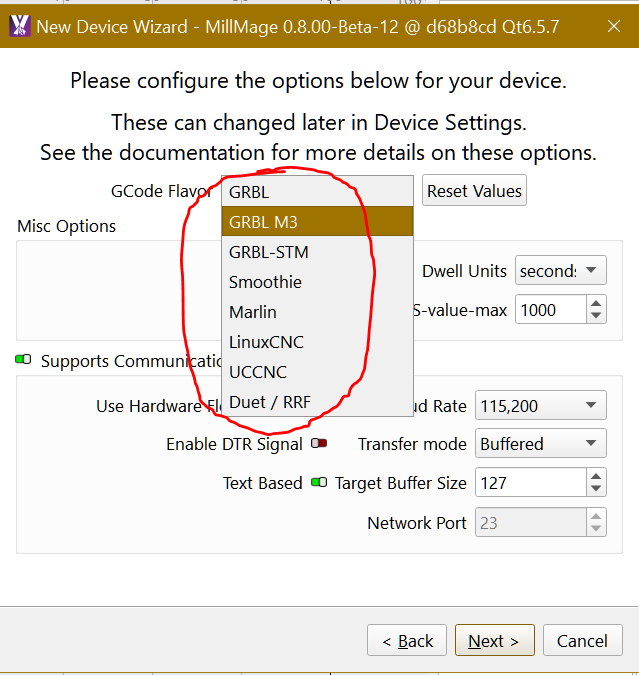
Task: Select Smoothie firmware flavor
Action: coord(317,282)
